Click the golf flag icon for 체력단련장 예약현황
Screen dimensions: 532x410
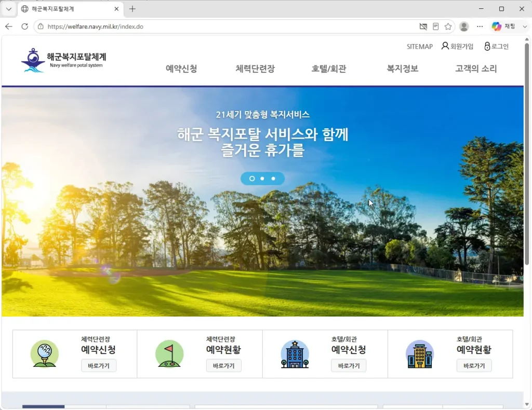click(x=169, y=354)
